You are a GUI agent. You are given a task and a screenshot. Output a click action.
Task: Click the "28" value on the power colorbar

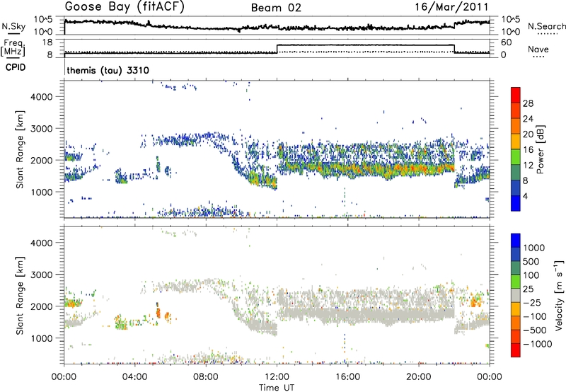tap(528, 103)
